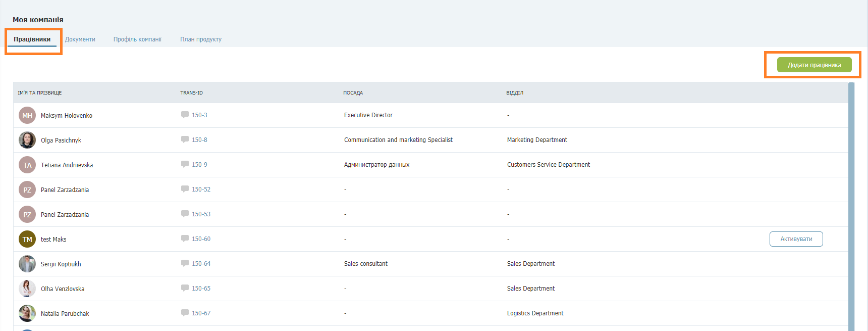Select the name Sergii Koptiukh
The width and height of the screenshot is (868, 331).
61,264
